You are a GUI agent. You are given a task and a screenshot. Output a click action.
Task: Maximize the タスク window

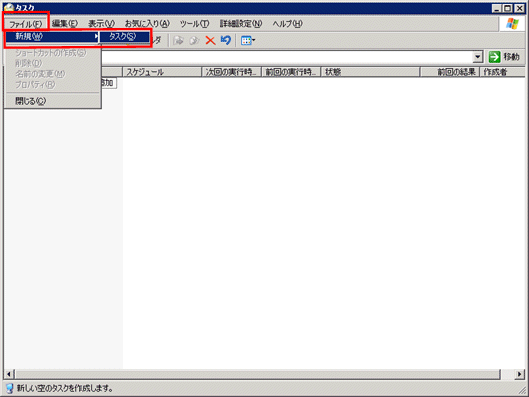(x=507, y=8)
